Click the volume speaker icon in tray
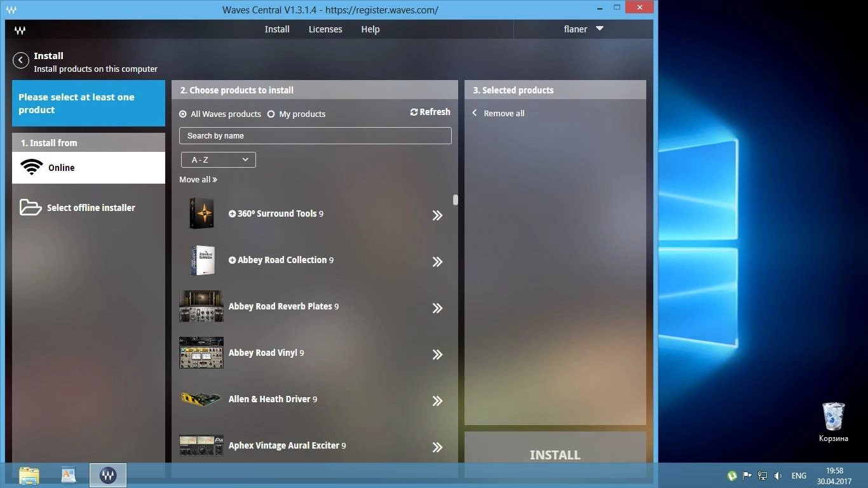This screenshot has height=488, width=868. click(x=778, y=475)
